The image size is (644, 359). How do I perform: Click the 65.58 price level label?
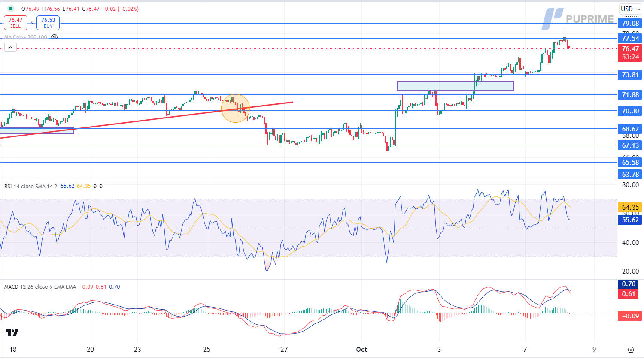tap(630, 162)
